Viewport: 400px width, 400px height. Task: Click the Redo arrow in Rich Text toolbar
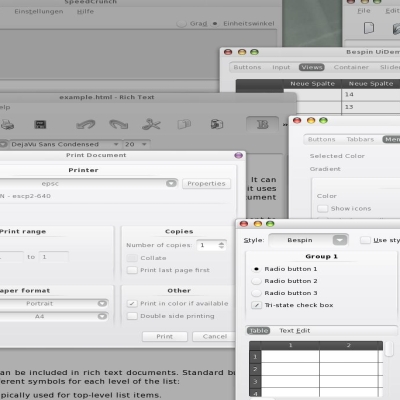click(119, 125)
